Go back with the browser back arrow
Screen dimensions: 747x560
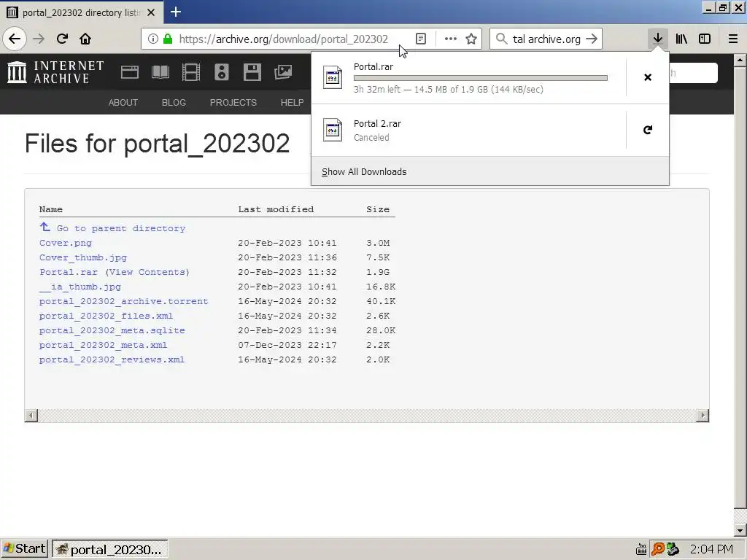(x=15, y=39)
